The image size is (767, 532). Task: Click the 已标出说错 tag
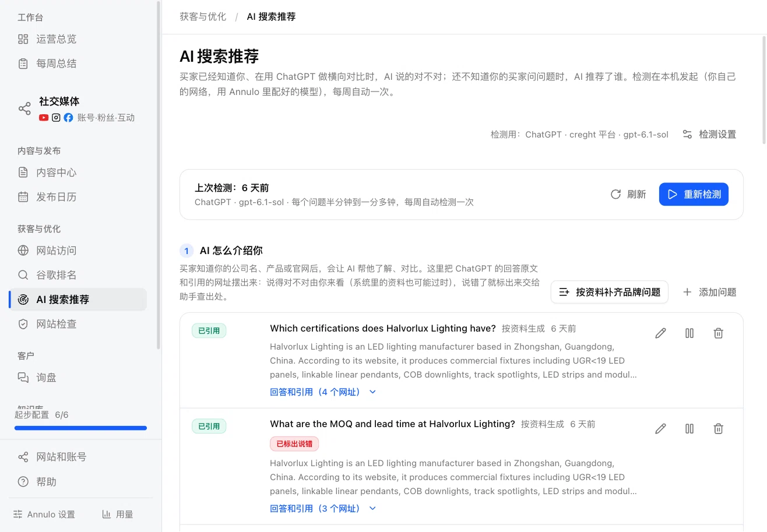point(294,444)
